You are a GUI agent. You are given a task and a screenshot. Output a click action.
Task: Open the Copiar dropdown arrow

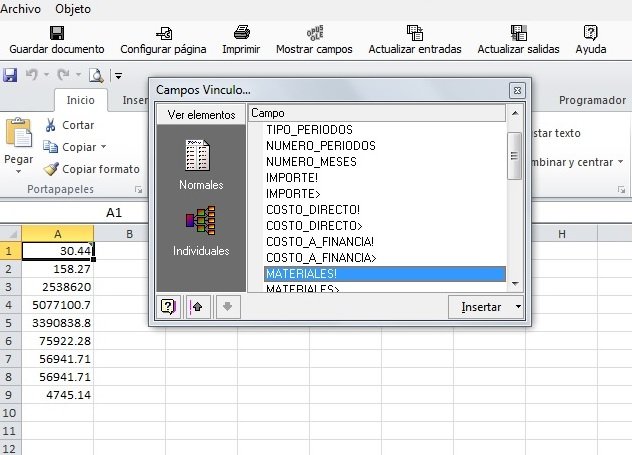pyautogui.click(x=105, y=147)
